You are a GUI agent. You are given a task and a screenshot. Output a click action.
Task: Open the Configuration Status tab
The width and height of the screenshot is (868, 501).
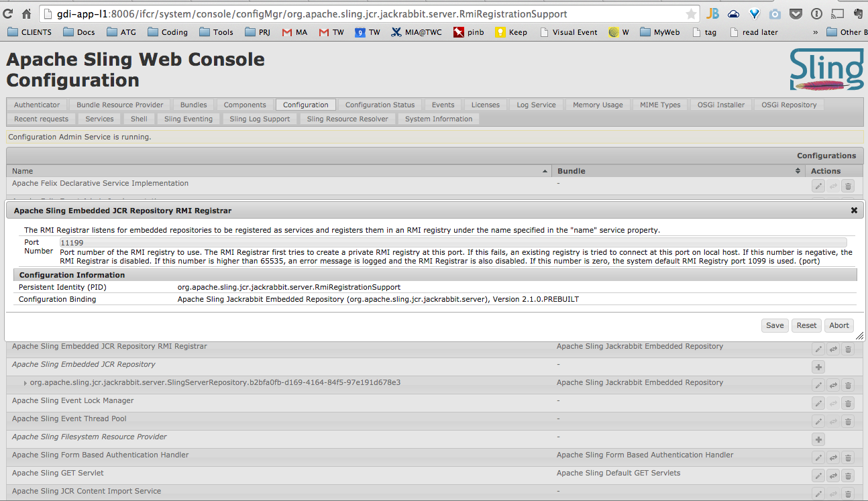[x=380, y=105]
